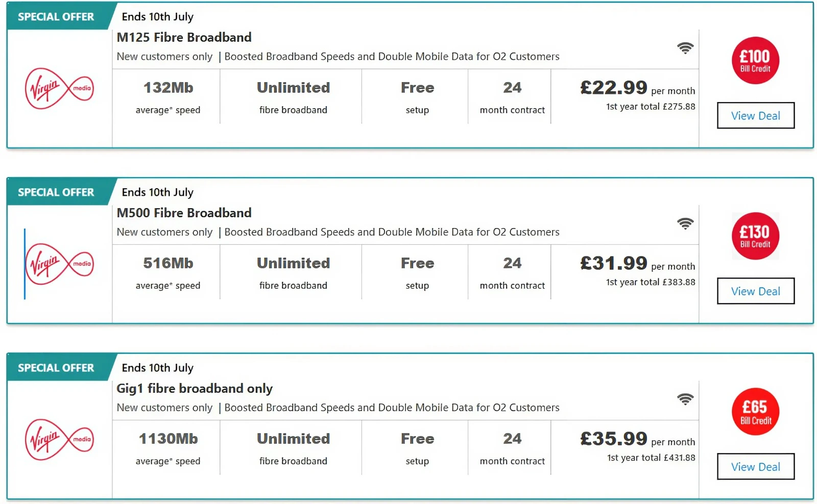Click the £31.99 per month price

(x=637, y=264)
